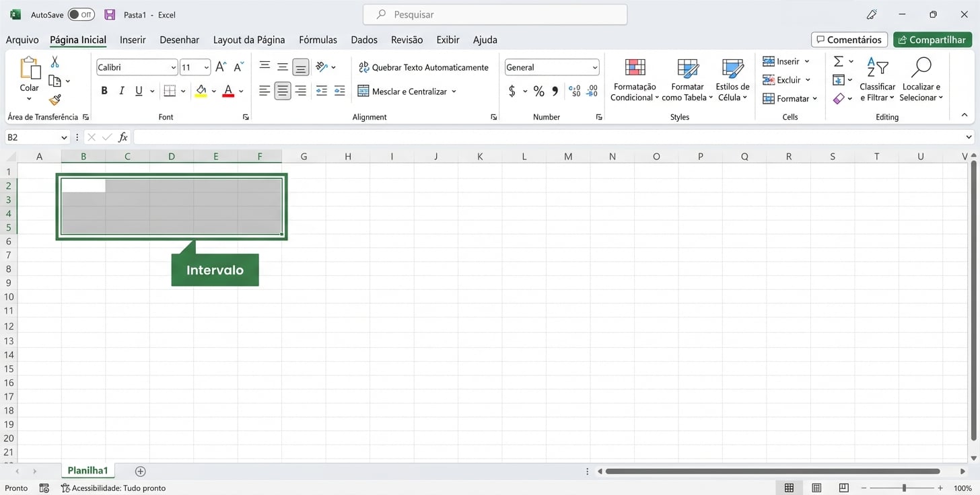Click the Colar paste icon
Image resolution: width=980 pixels, height=495 pixels.
point(30,68)
